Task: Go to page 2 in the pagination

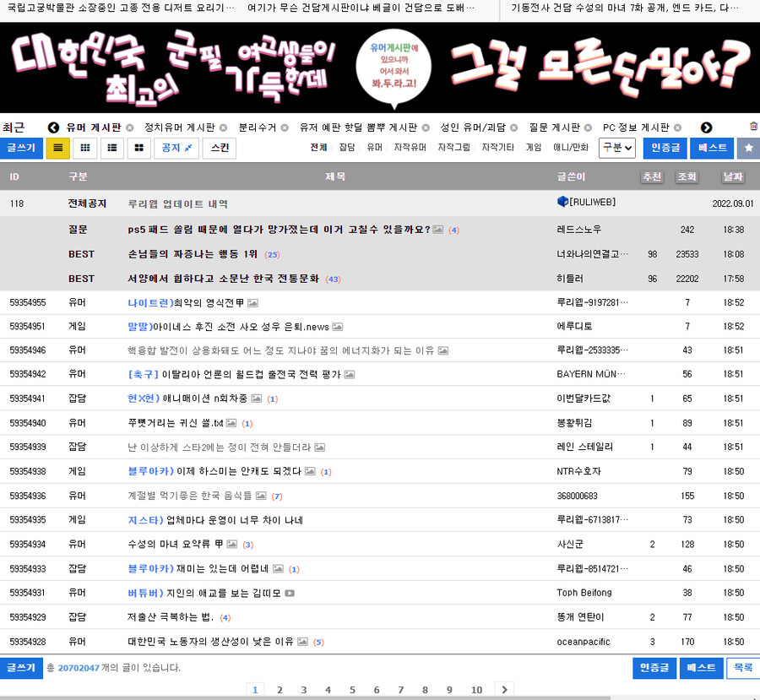Action: 280,690
